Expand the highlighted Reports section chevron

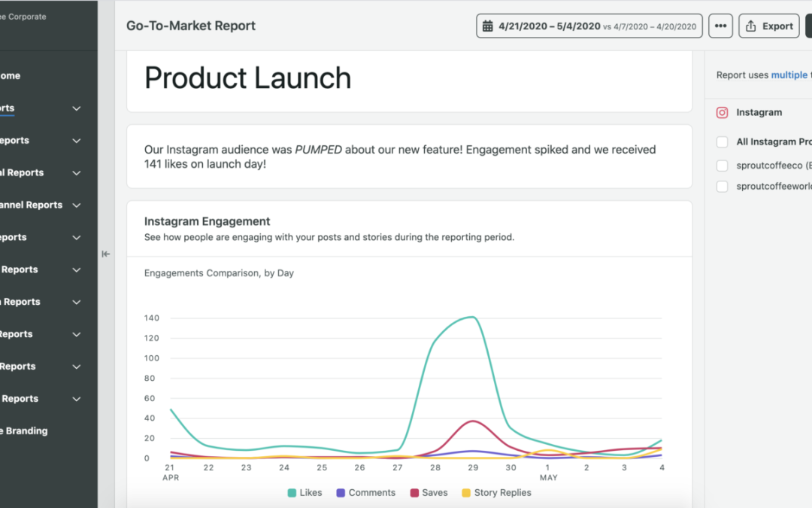tap(75, 108)
